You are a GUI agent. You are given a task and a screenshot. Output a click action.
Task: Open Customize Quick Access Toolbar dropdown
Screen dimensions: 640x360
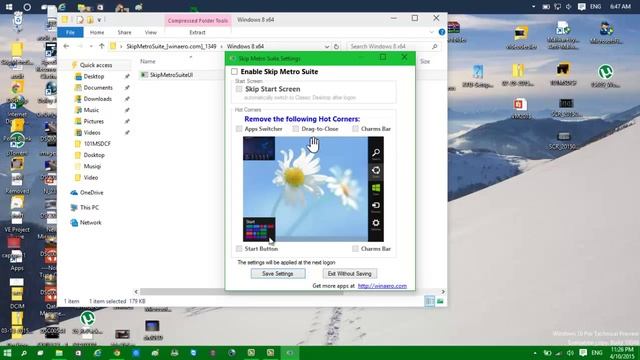tap(99, 20)
